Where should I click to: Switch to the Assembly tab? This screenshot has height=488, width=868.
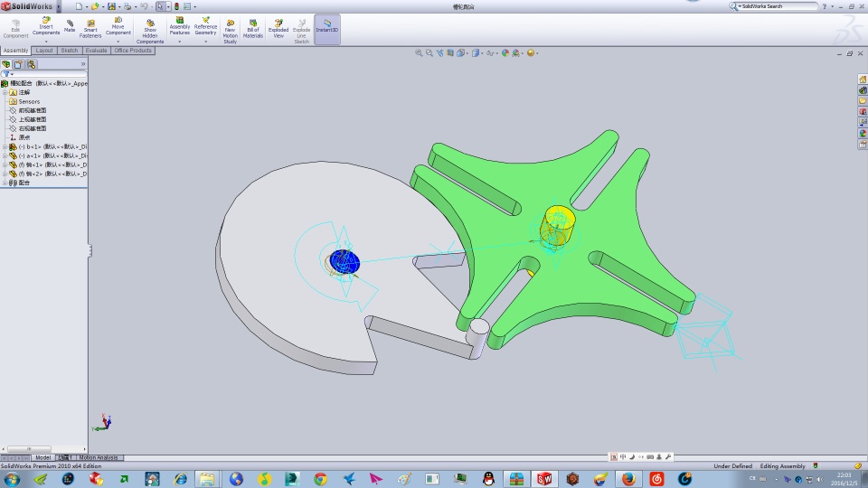pos(15,51)
